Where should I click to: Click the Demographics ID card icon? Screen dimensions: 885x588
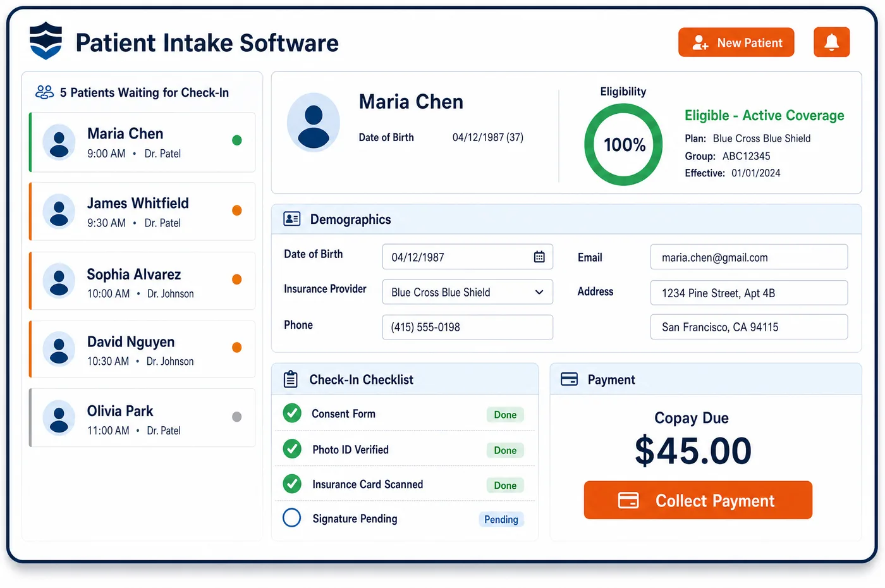click(x=291, y=219)
